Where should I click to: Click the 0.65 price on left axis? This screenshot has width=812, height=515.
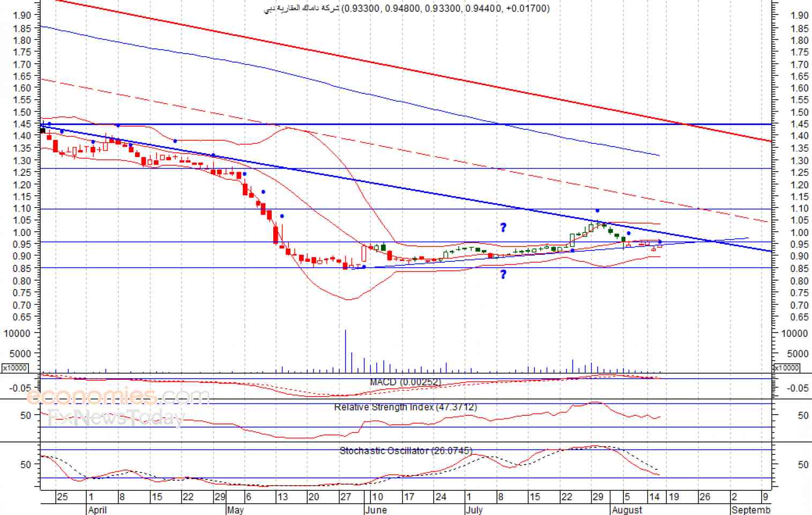[22, 317]
